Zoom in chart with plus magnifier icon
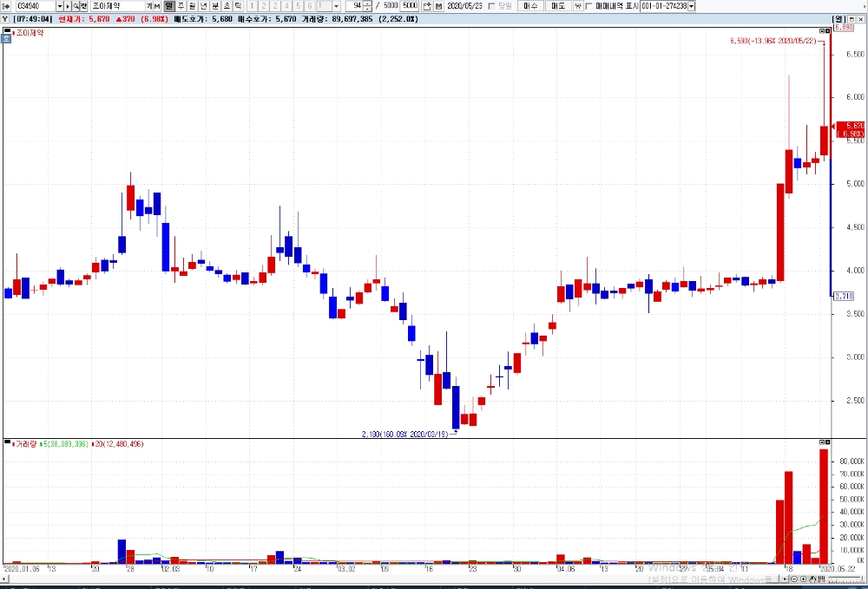The height and width of the screenshot is (589, 868). pos(803,579)
